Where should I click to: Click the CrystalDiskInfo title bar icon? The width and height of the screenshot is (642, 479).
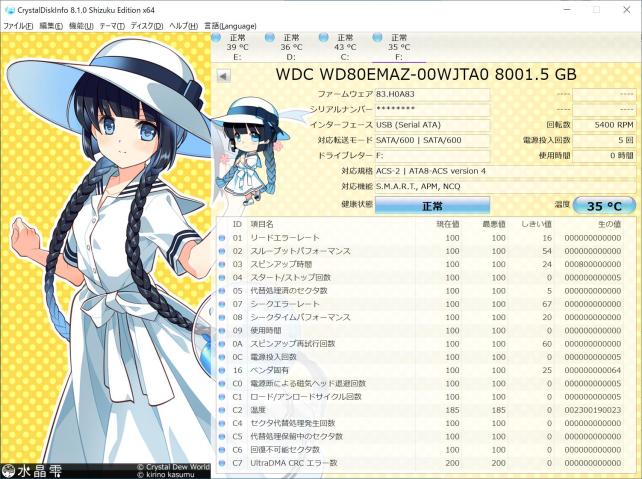point(10,10)
